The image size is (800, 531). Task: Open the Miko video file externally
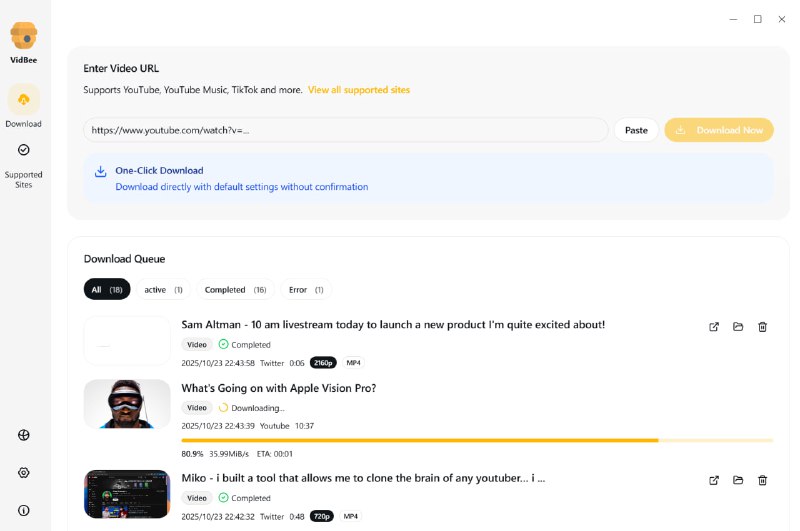pos(714,481)
